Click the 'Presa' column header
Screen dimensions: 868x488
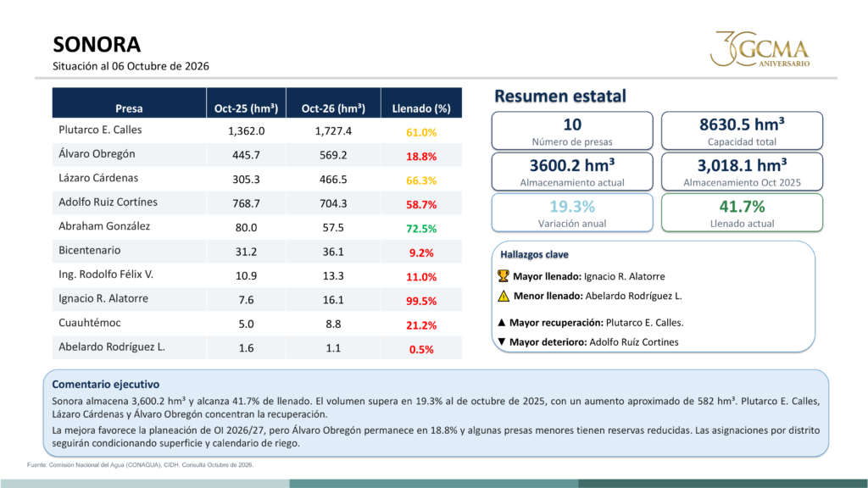point(129,103)
